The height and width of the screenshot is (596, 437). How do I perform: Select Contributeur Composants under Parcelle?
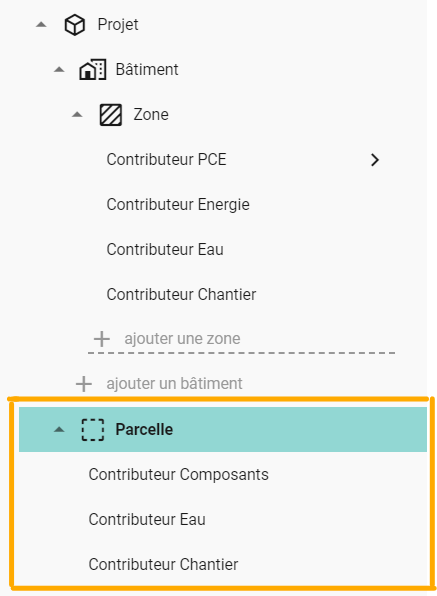click(x=179, y=475)
